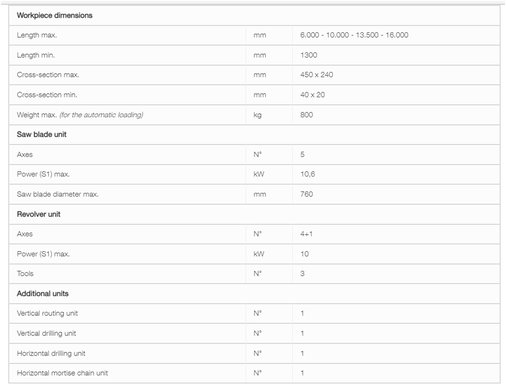Select the Weight max. automatic loading label
The height and width of the screenshot is (390, 506).
(x=80, y=115)
